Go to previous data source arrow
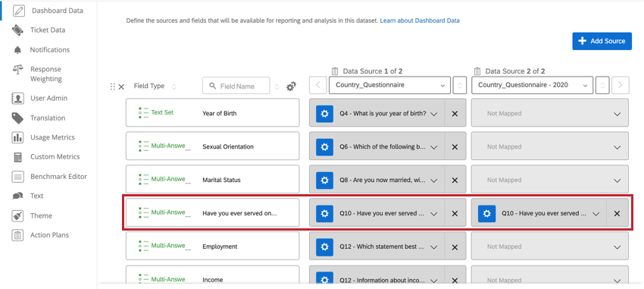 (318, 86)
